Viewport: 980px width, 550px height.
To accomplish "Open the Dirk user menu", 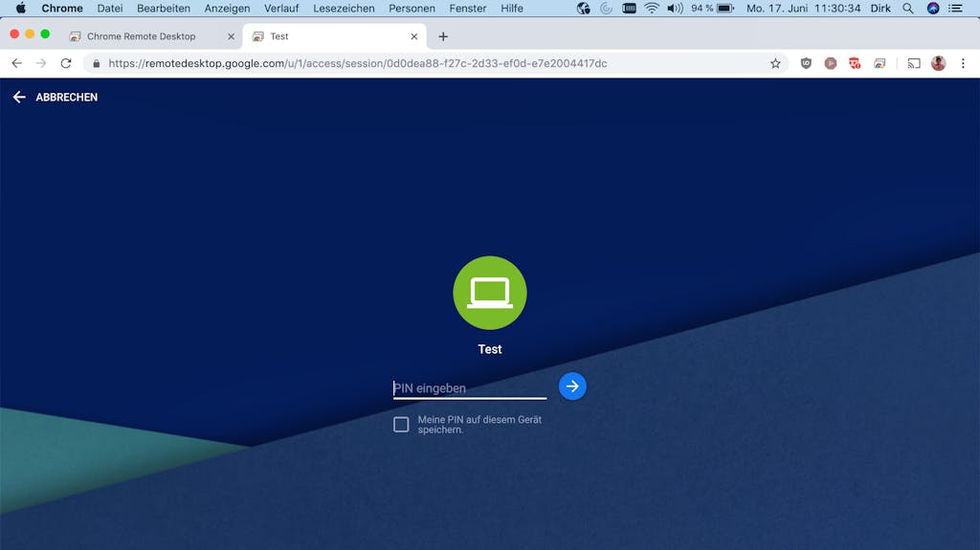I will coord(880,8).
